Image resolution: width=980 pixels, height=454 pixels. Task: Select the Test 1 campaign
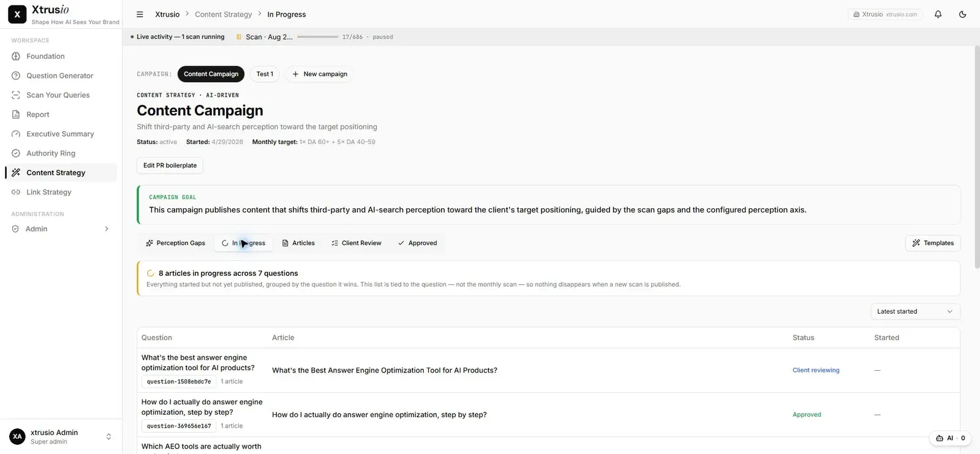tap(265, 74)
